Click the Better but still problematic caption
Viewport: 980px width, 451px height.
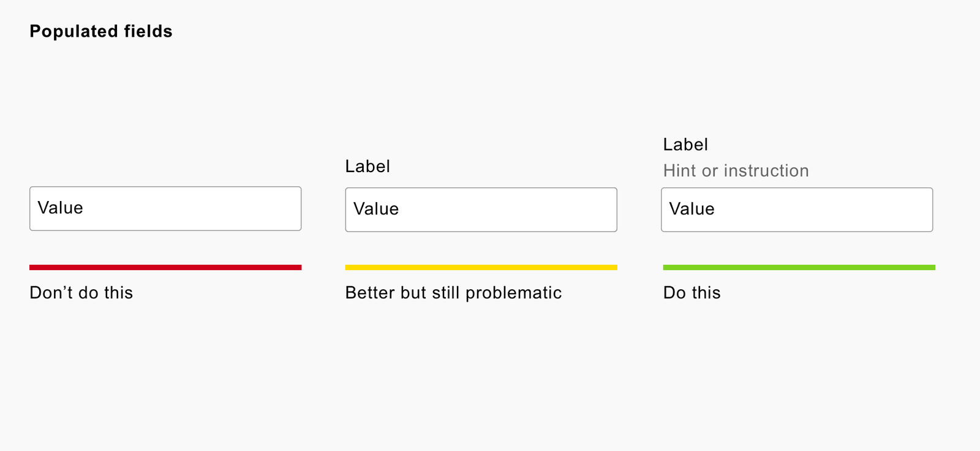pyautogui.click(x=453, y=293)
